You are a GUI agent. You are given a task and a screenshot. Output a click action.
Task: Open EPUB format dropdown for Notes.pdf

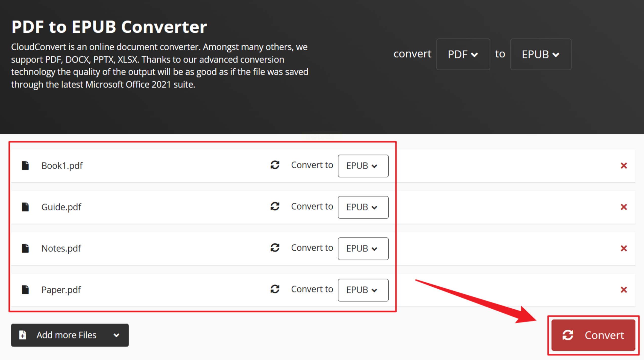(363, 249)
